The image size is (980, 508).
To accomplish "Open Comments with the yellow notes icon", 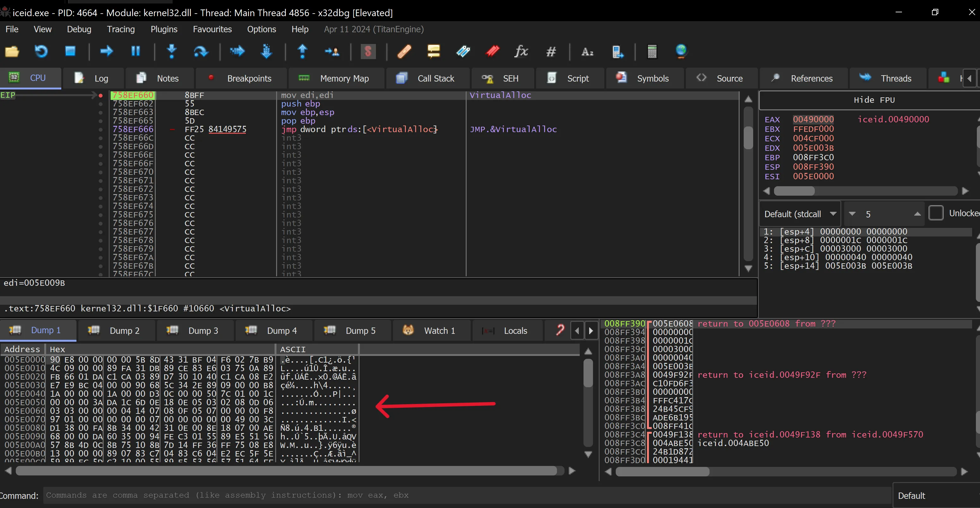I will (433, 52).
